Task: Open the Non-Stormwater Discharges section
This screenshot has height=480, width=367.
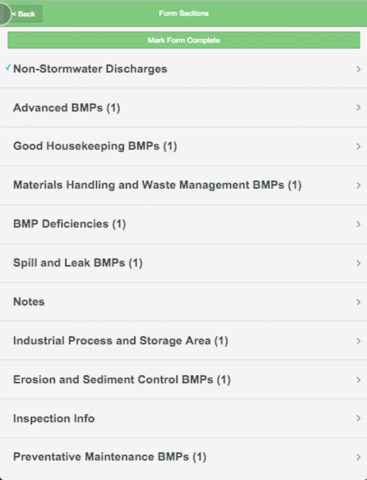Action: [x=183, y=69]
